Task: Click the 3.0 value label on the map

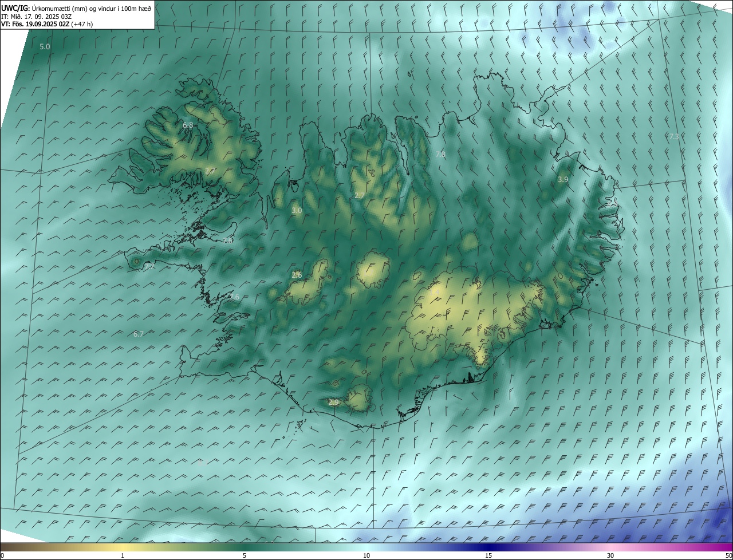Action: tap(297, 211)
